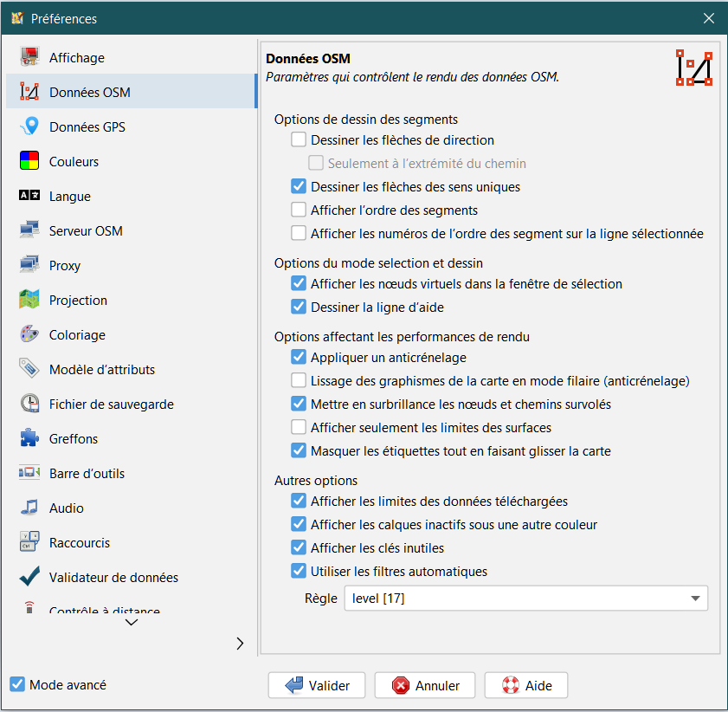The width and height of the screenshot is (728, 712).
Task: Click the Projection map icon
Action: pos(29,301)
